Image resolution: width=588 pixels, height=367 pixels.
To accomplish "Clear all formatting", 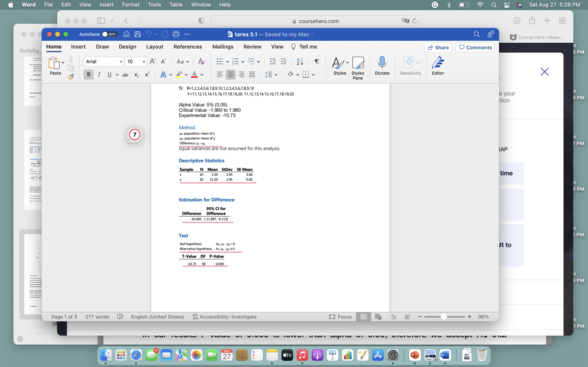I will click(x=202, y=61).
